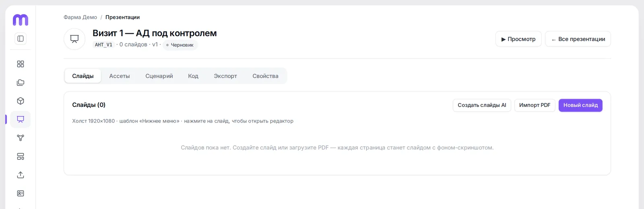Open the Свойства tab
This screenshot has height=209, width=644.
265,76
